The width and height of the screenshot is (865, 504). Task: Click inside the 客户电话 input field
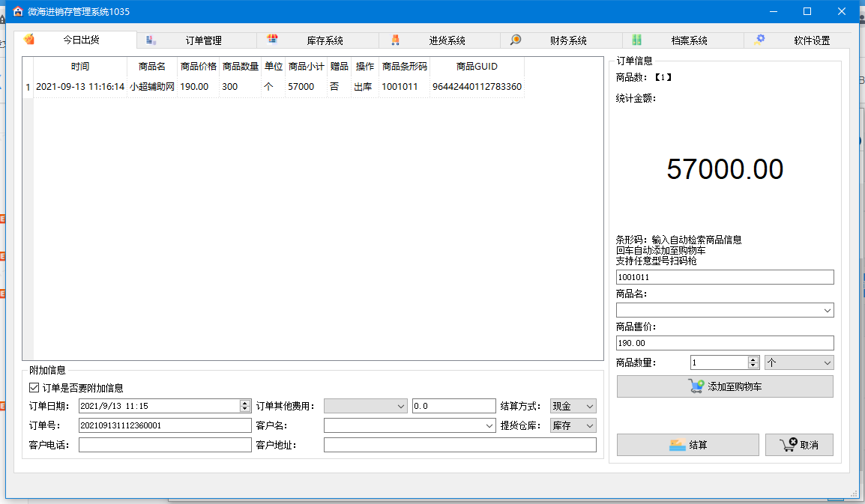165,443
